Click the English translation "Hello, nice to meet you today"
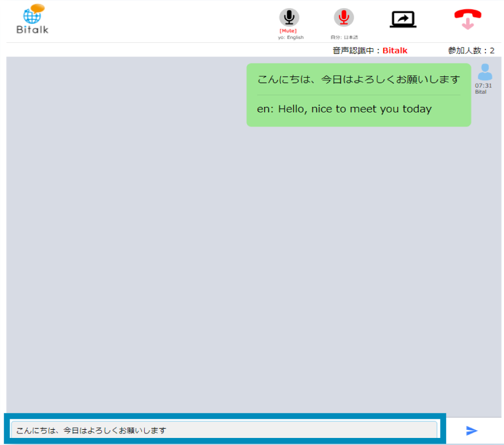This screenshot has height=445, width=504. point(355,109)
